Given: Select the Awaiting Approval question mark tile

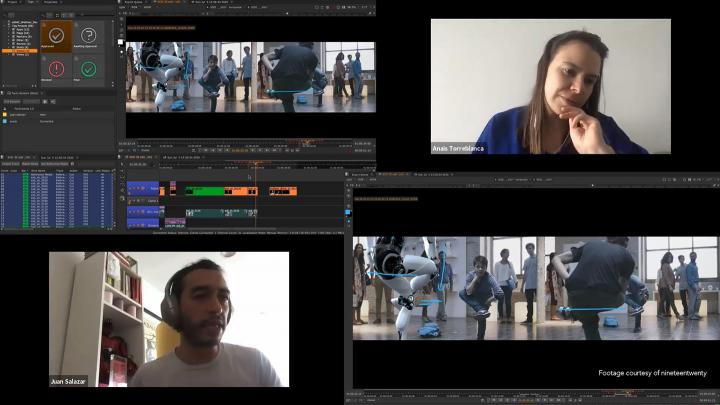Looking at the screenshot, I should [88, 39].
